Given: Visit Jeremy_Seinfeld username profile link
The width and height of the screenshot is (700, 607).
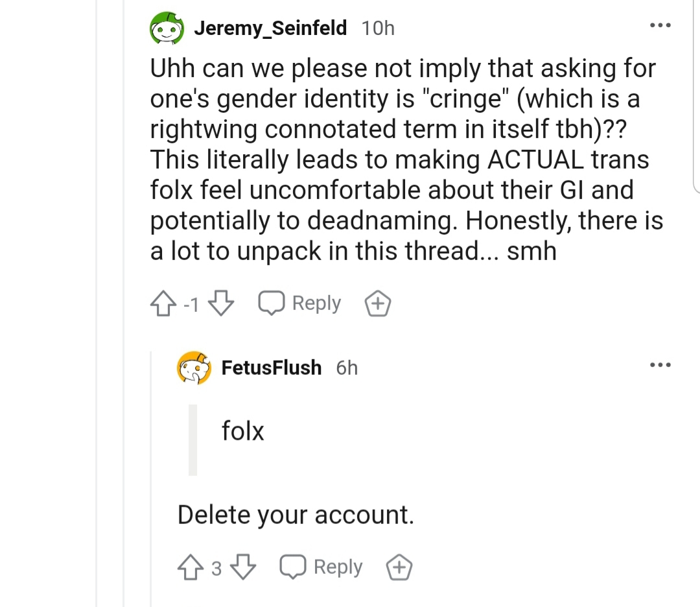Looking at the screenshot, I should tap(270, 28).
